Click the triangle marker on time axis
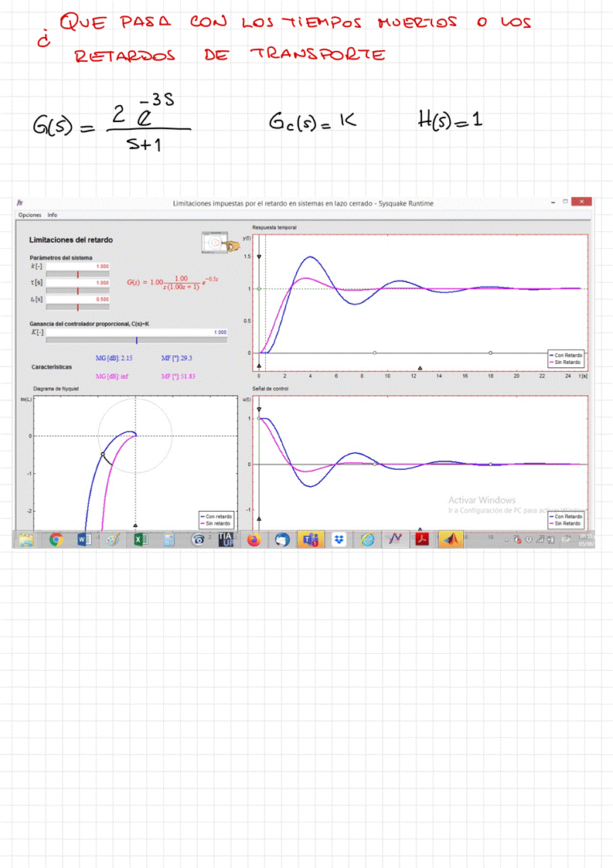This screenshot has height=868, width=613. [x=420, y=368]
